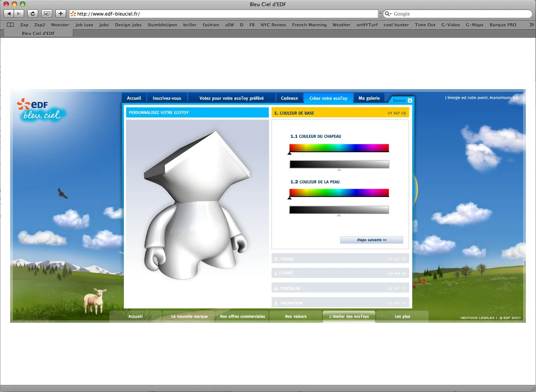Image resolution: width=536 pixels, height=392 pixels.
Task: Click the browser Forward arrow button
Action: point(19,14)
